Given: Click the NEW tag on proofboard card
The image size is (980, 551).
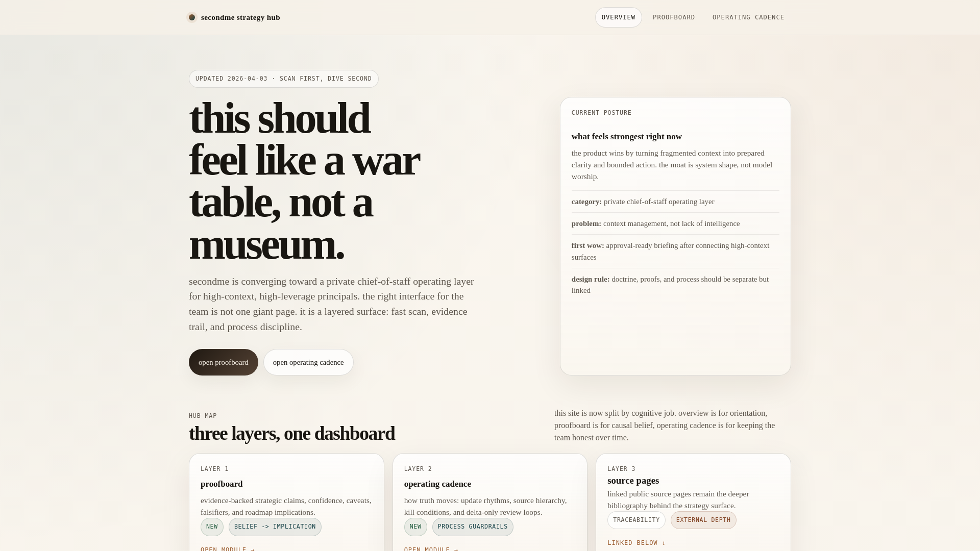Looking at the screenshot, I should click(212, 527).
